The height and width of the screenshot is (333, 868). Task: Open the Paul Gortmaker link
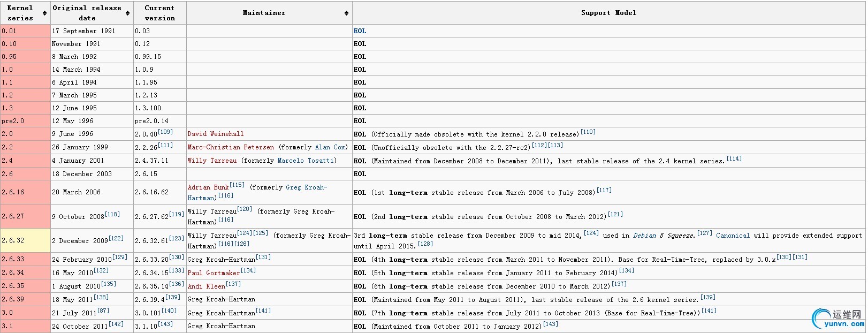(x=214, y=273)
